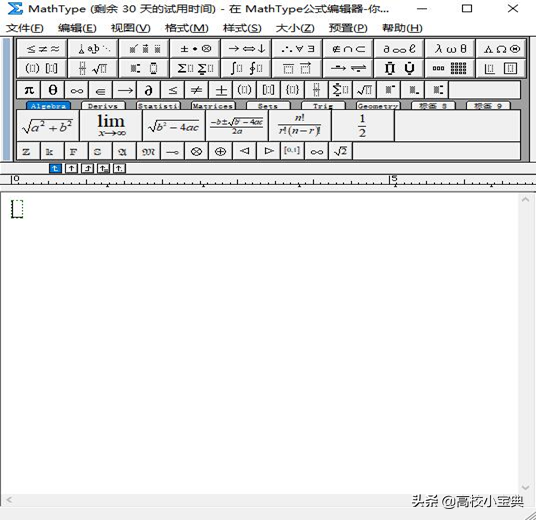536x520 pixels.
Task: Insert the summation template in small bar
Action: click(x=340, y=90)
